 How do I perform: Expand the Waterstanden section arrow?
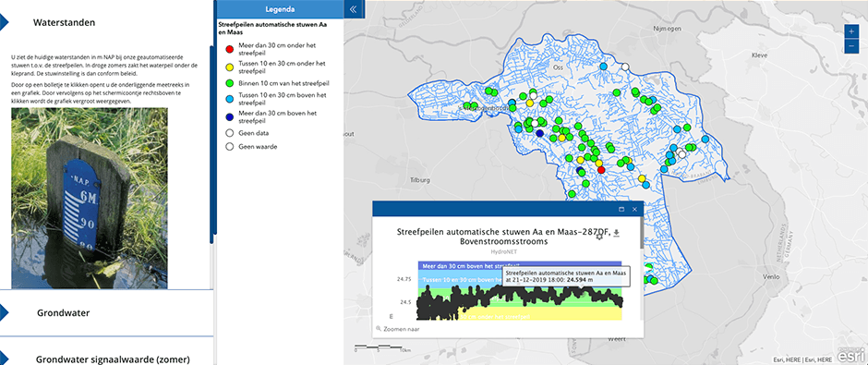coord(4,23)
